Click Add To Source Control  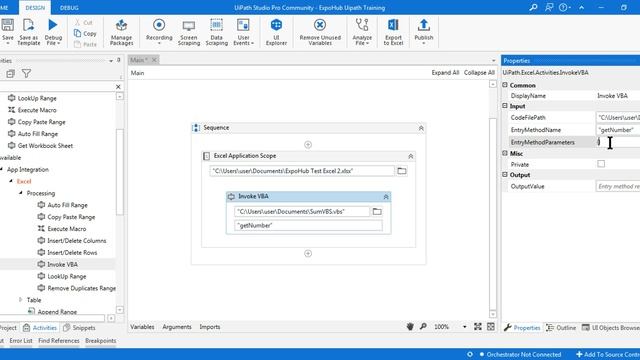tap(608, 354)
